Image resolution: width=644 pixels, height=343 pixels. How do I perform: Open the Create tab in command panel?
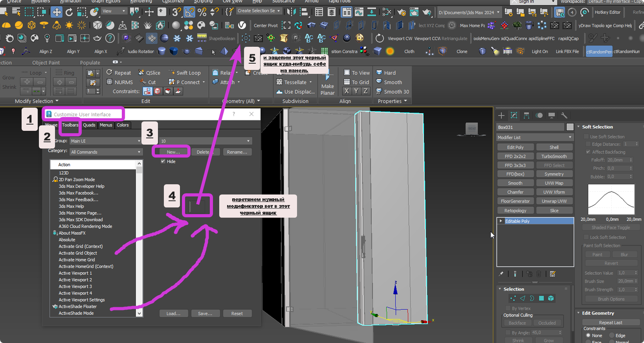point(501,115)
